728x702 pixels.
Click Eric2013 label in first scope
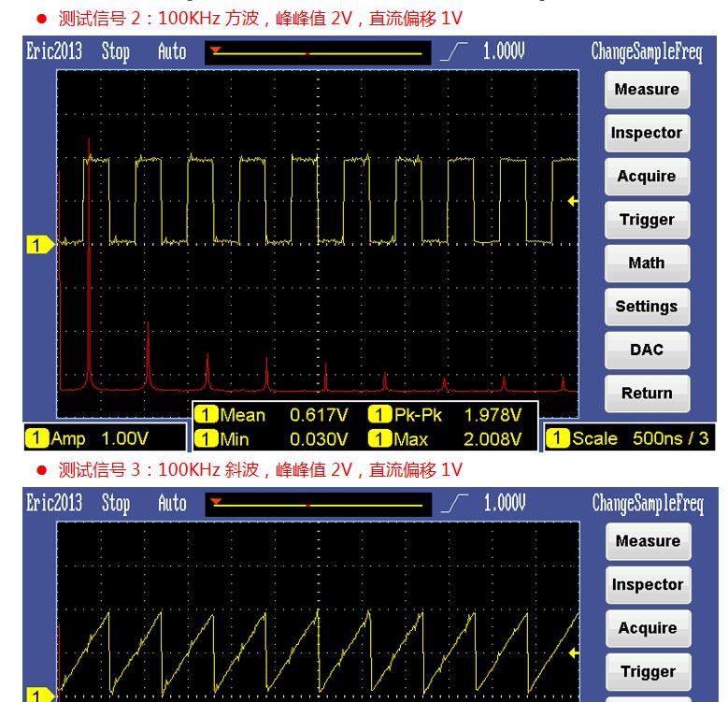[x=54, y=51]
